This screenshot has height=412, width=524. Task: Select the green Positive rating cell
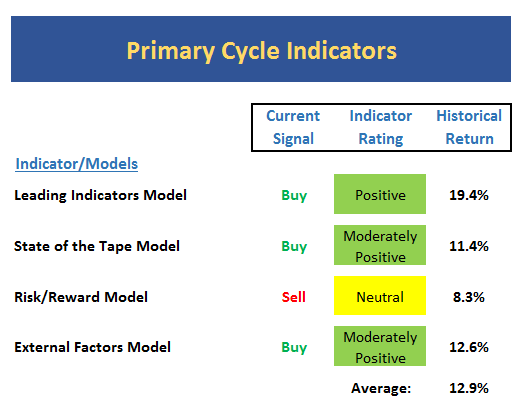point(380,194)
